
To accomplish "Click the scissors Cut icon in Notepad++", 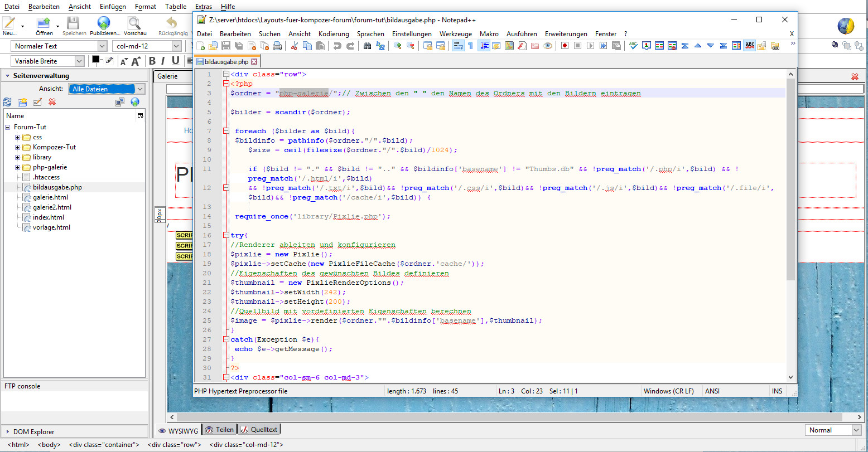I will click(294, 46).
